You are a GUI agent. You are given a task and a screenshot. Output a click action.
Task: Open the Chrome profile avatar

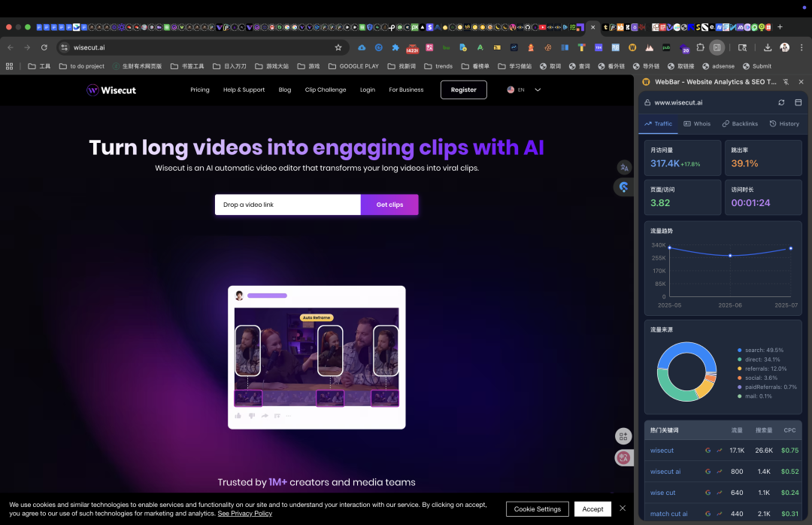point(784,47)
